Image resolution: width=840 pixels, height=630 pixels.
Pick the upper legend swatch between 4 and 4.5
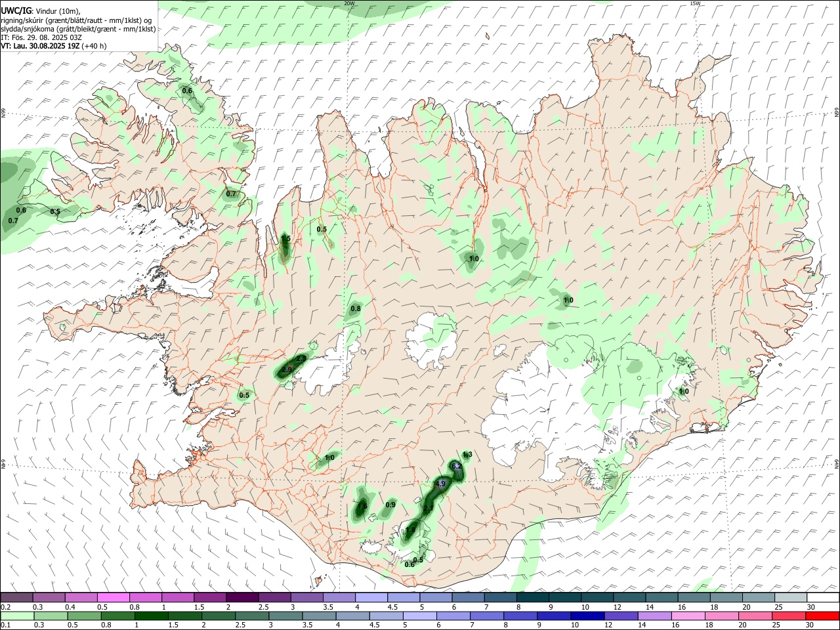coord(371,598)
